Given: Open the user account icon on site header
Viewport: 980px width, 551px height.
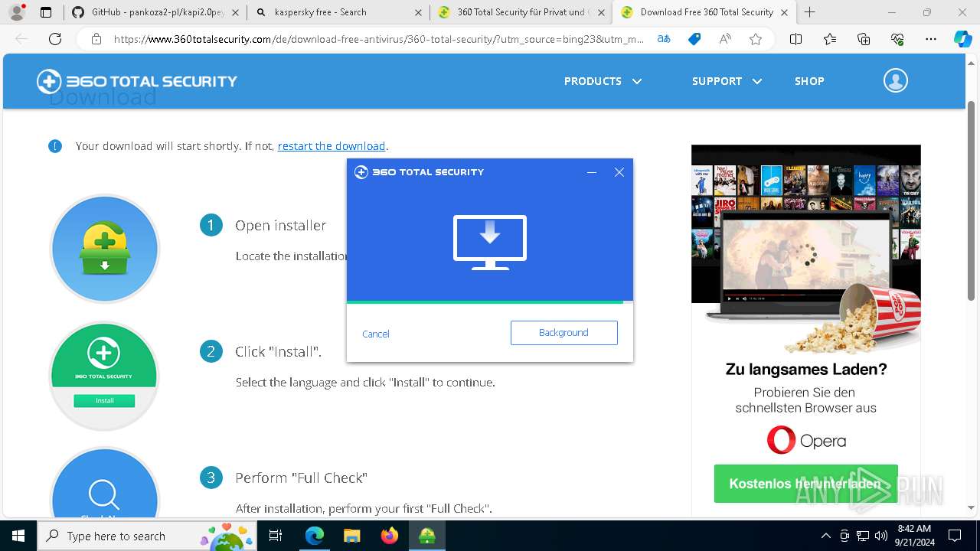Looking at the screenshot, I should click(x=895, y=80).
